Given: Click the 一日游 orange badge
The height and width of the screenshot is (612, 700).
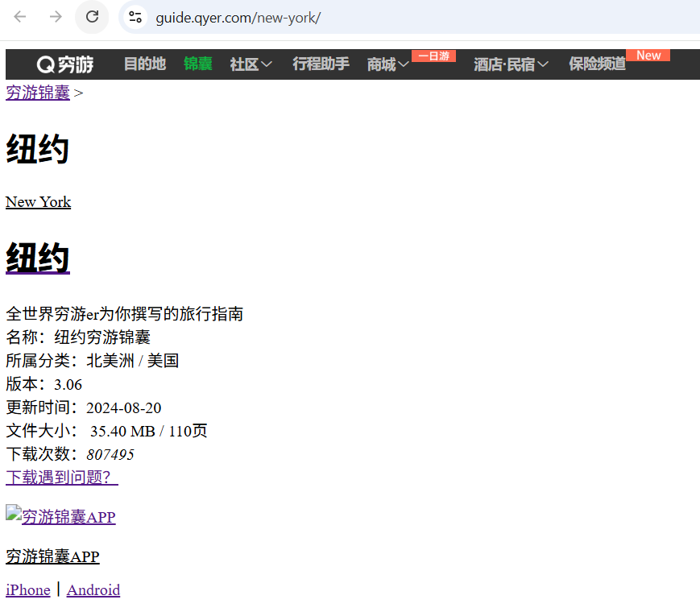Looking at the screenshot, I should [x=433, y=56].
